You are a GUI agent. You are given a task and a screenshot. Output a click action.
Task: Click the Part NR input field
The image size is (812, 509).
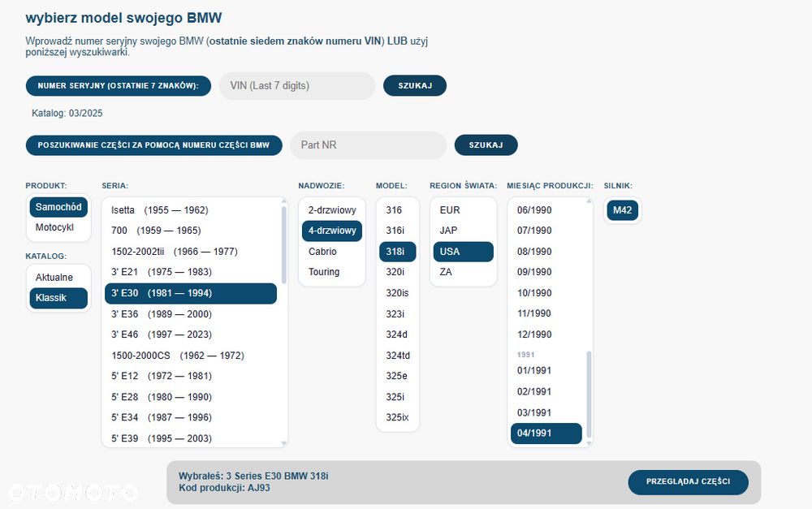click(x=368, y=145)
